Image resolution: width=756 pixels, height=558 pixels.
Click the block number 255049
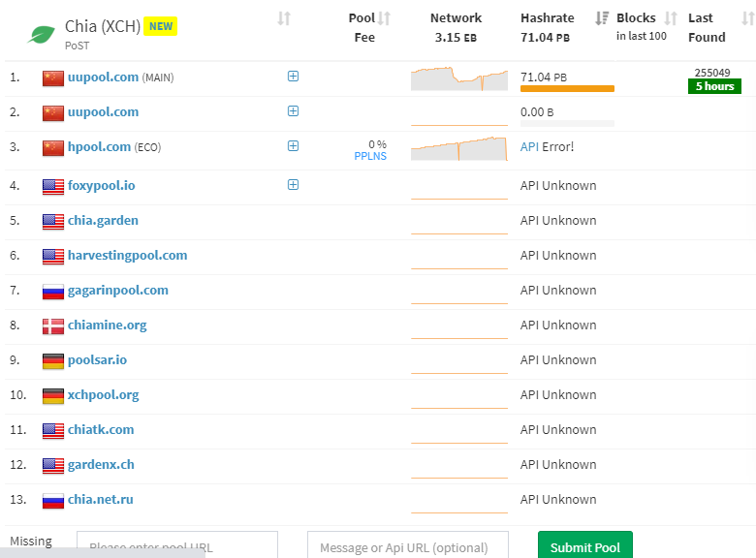[712, 73]
